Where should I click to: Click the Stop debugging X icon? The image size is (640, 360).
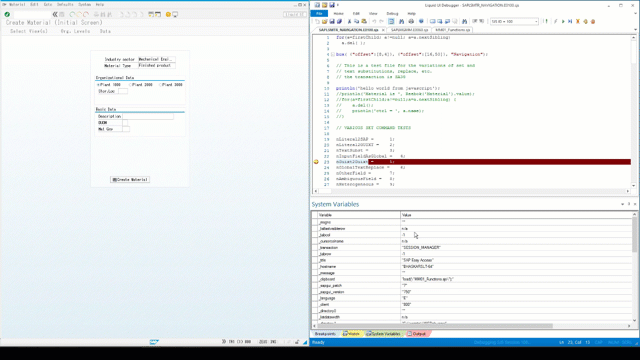[x=578, y=21]
